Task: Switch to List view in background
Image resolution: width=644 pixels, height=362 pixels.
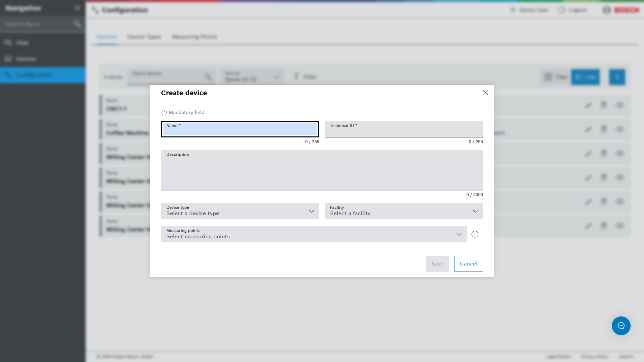Action: click(x=585, y=77)
